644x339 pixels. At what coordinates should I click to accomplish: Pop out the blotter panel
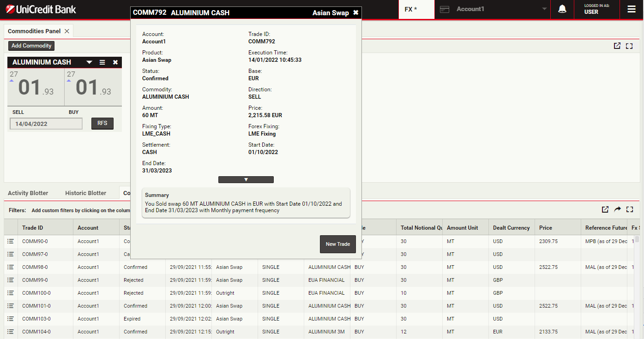[x=605, y=209]
